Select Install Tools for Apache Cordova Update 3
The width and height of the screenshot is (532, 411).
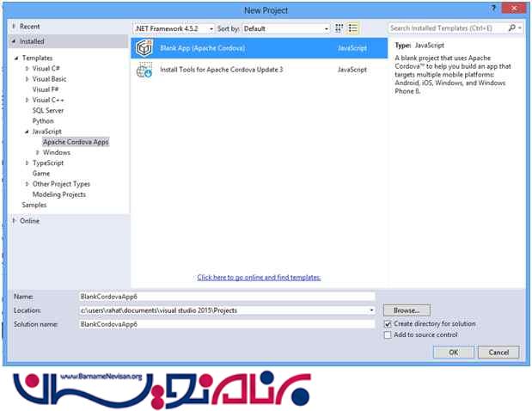click(x=260, y=70)
